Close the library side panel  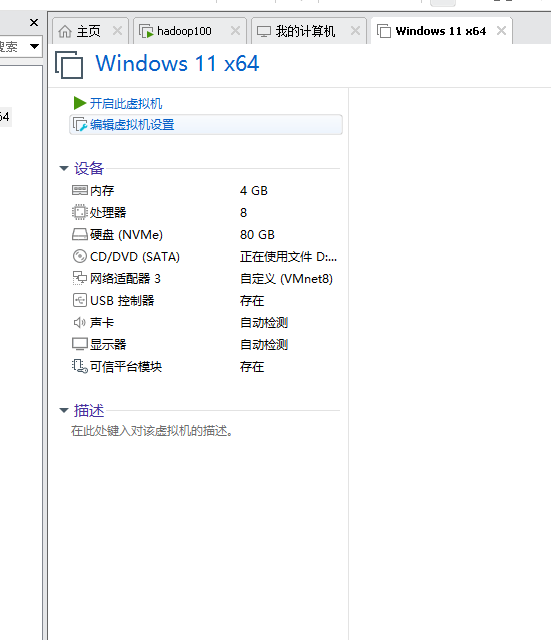34,22
